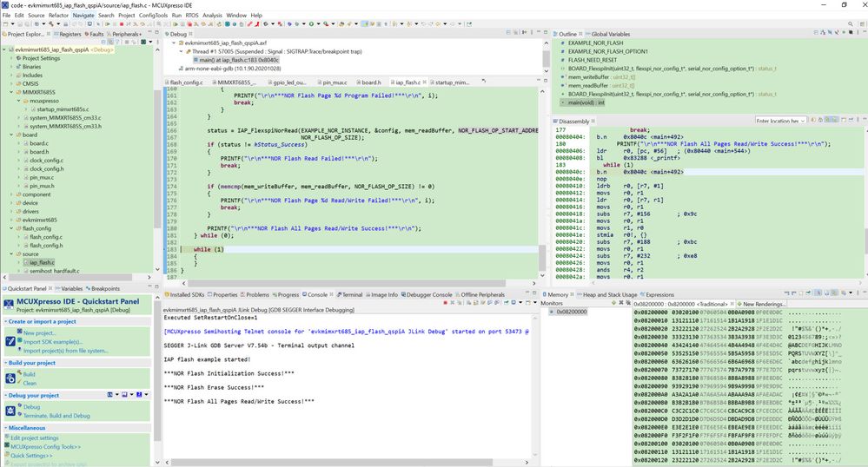Click the Outline sort icon in toolbar
This screenshot has width=868, height=467.
(823, 33)
